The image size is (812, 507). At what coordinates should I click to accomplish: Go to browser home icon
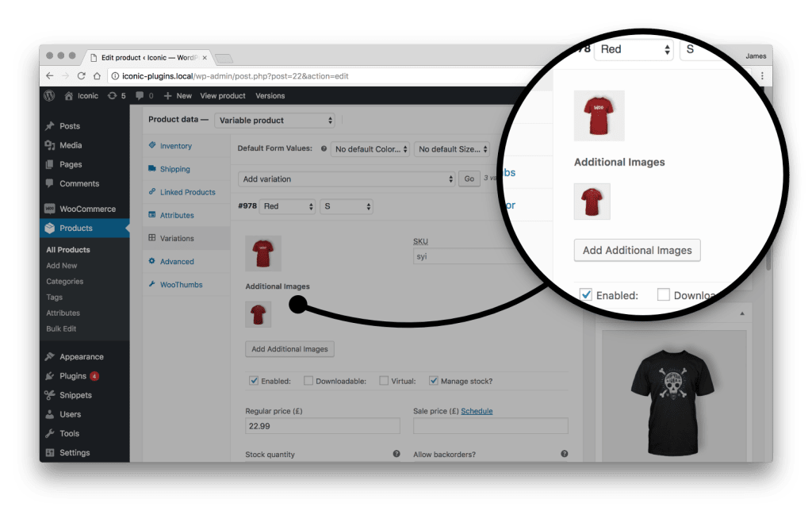tap(97, 75)
